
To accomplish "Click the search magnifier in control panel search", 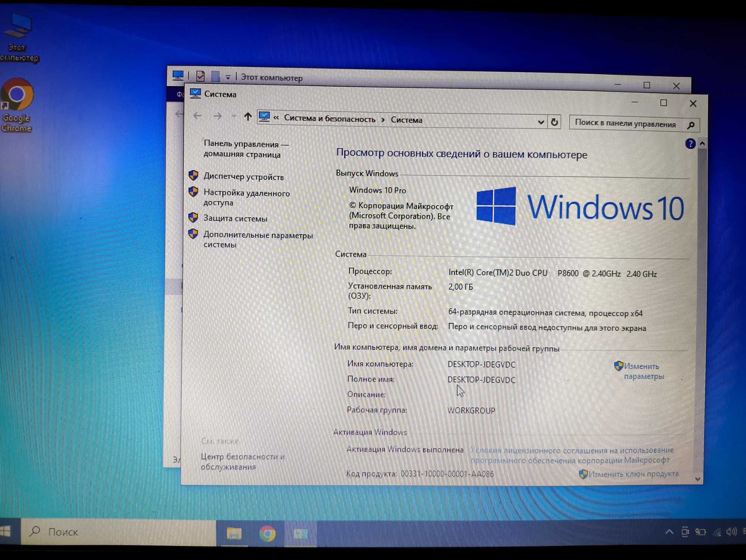I will tap(691, 125).
